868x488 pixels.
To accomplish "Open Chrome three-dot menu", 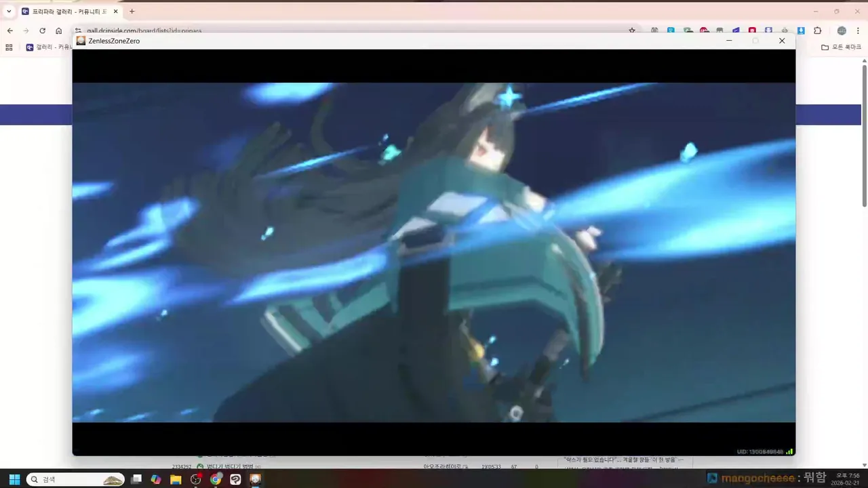I will point(859,30).
